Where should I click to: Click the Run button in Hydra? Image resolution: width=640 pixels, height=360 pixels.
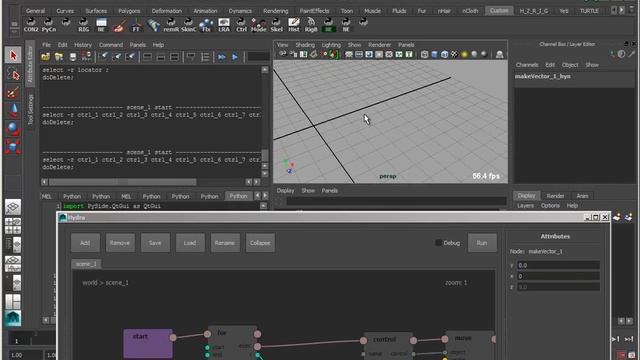(482, 243)
